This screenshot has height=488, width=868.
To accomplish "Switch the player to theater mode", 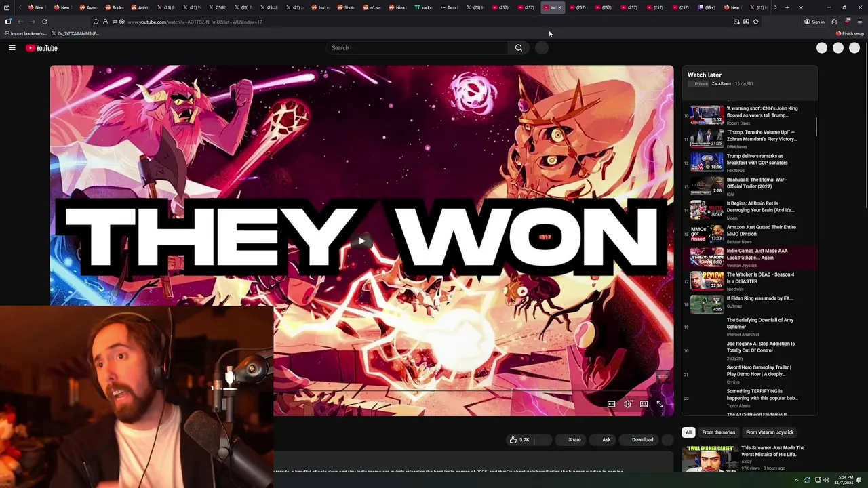I will tap(644, 404).
